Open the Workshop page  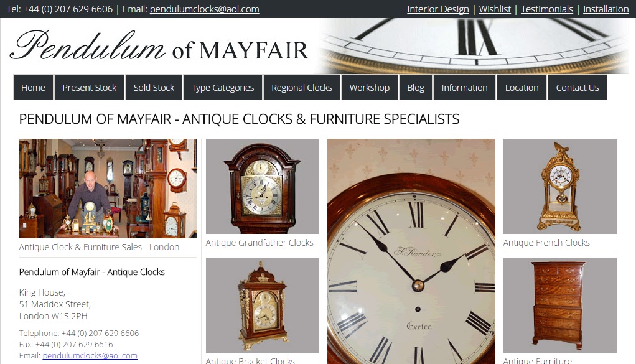(x=370, y=88)
